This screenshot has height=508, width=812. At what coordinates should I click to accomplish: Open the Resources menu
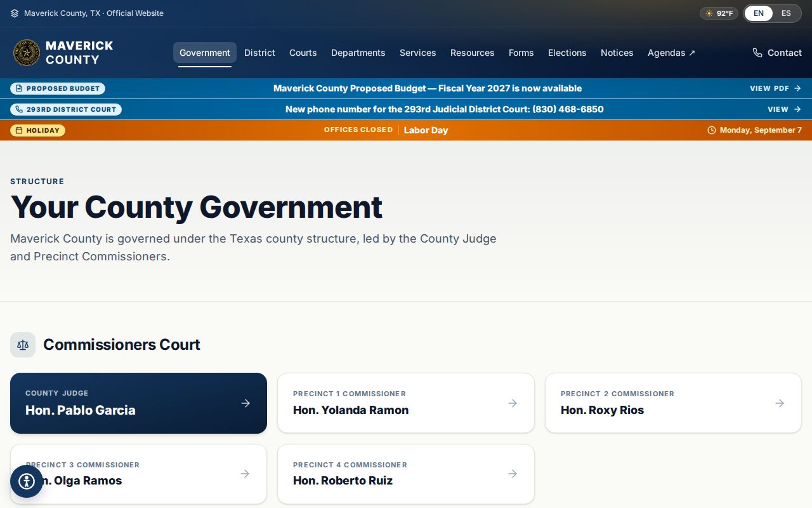point(473,53)
